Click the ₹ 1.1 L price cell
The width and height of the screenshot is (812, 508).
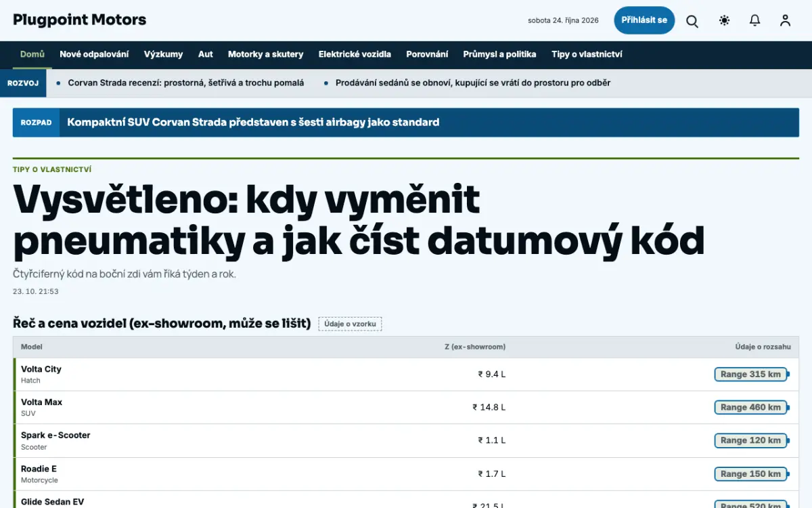pos(492,440)
